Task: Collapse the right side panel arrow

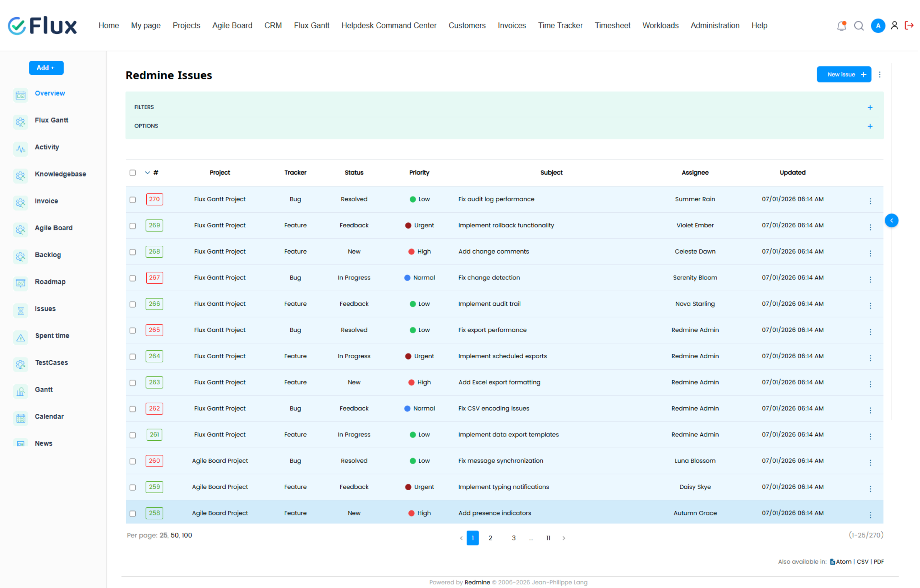Action: tap(891, 220)
